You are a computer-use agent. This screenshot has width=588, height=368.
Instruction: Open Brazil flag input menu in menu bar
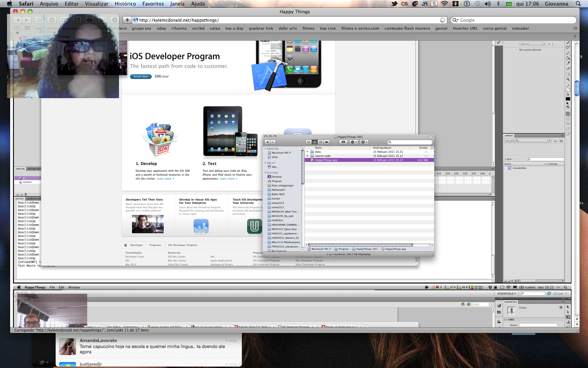coord(509,4)
